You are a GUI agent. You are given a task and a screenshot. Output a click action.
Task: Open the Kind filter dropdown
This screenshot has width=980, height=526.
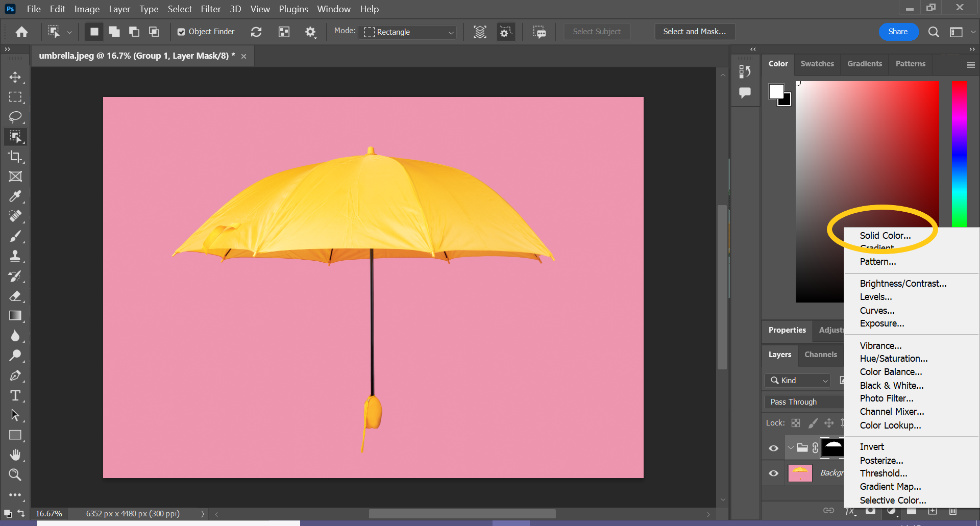pyautogui.click(x=798, y=380)
